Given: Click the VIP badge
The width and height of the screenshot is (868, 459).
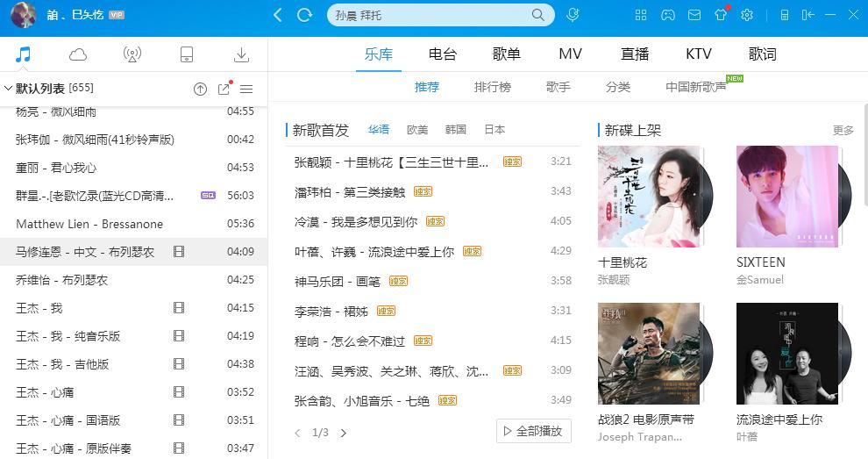Looking at the screenshot, I should (x=117, y=15).
